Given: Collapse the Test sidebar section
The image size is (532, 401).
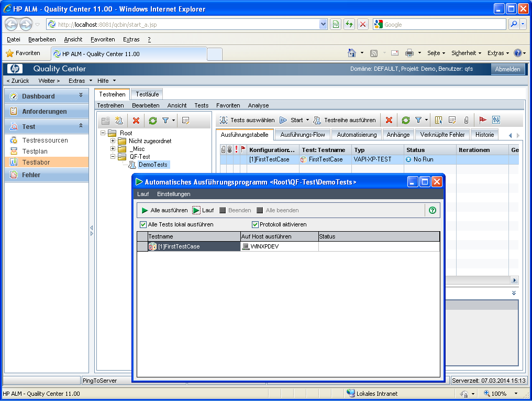Looking at the screenshot, I should click(x=81, y=126).
